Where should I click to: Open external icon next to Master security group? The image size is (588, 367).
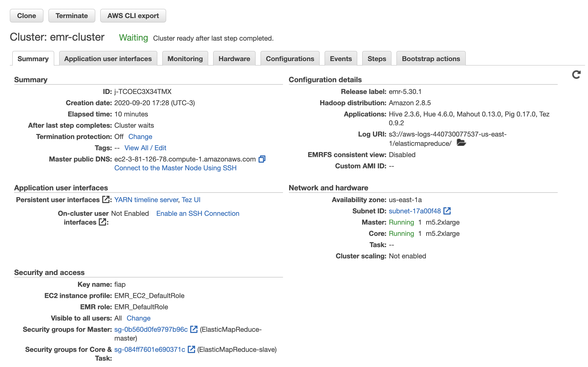pyautogui.click(x=194, y=329)
